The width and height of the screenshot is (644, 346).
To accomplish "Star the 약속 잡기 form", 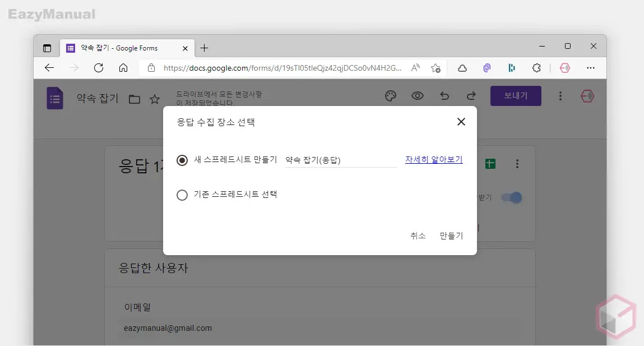I will (x=155, y=99).
